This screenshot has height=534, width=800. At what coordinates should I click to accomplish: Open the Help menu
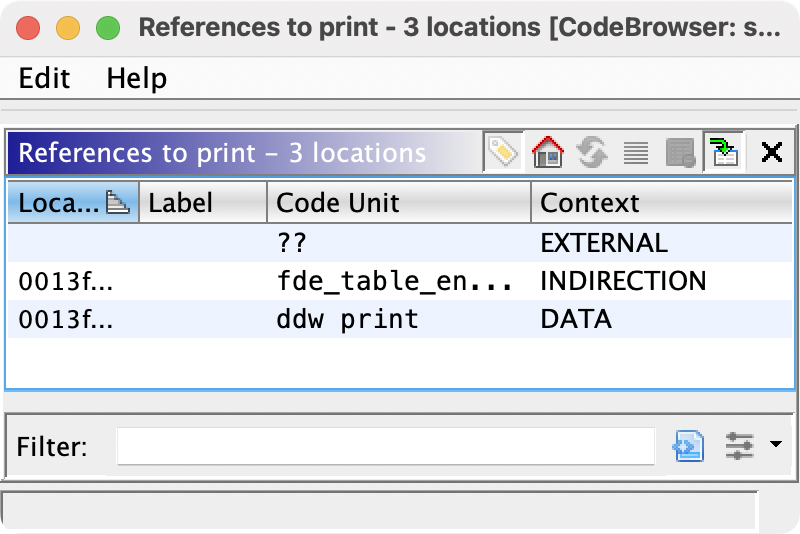[x=137, y=78]
